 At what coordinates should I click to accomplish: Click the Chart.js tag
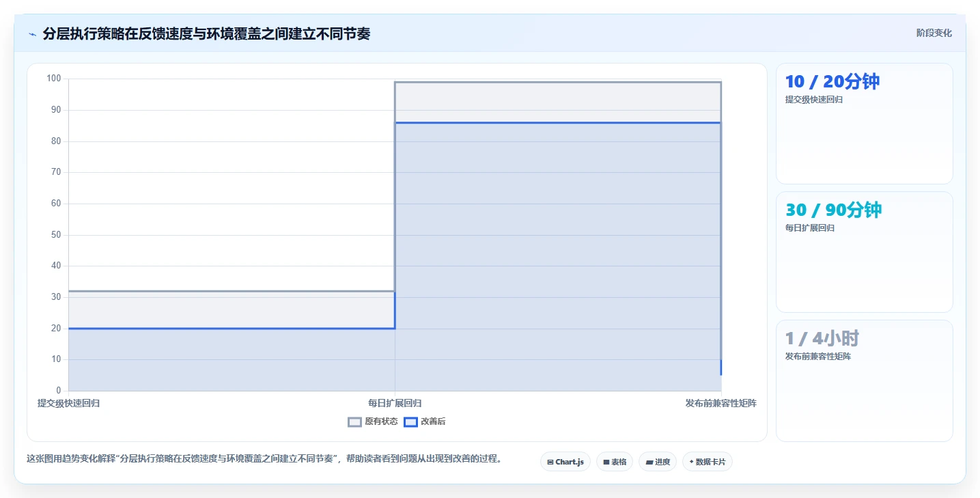565,462
